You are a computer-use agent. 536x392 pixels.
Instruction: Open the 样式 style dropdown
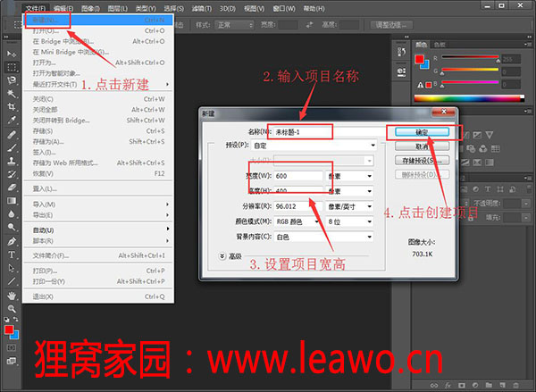(x=234, y=25)
